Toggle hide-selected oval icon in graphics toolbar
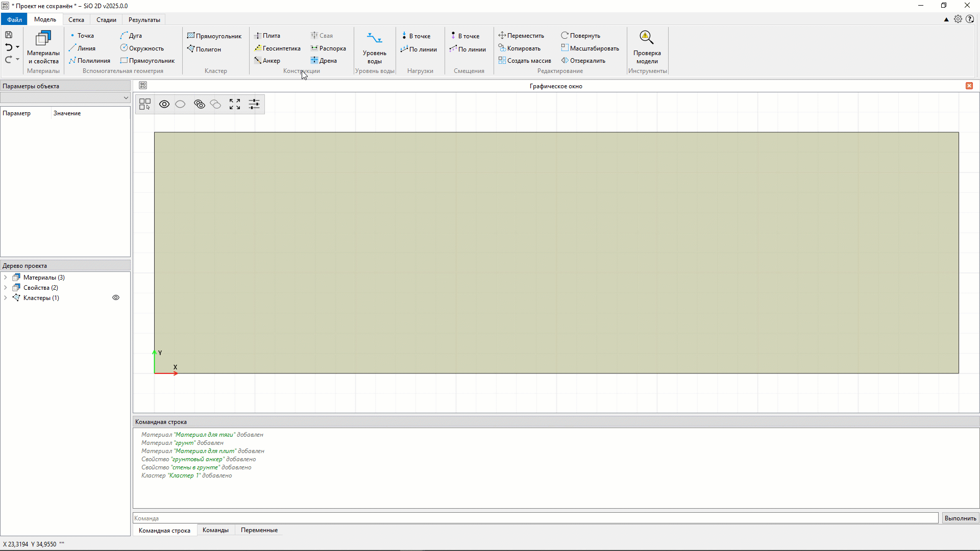 point(180,105)
